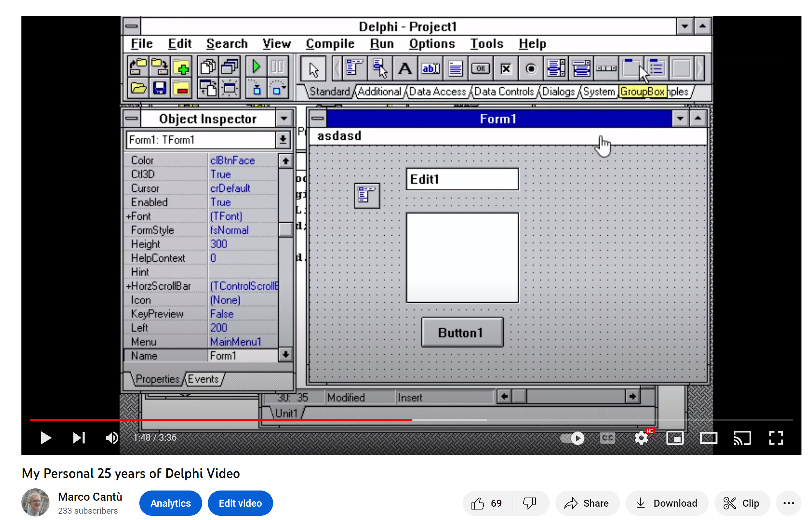Screen dimensions: 812x520
Task: Click Object Inspector scroll up arrow
Action: pos(286,161)
